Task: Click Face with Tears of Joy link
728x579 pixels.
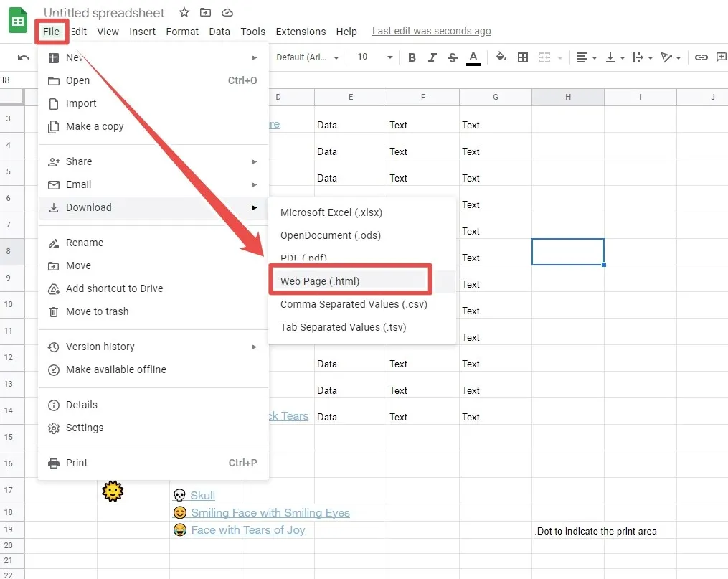Action: pyautogui.click(x=248, y=529)
